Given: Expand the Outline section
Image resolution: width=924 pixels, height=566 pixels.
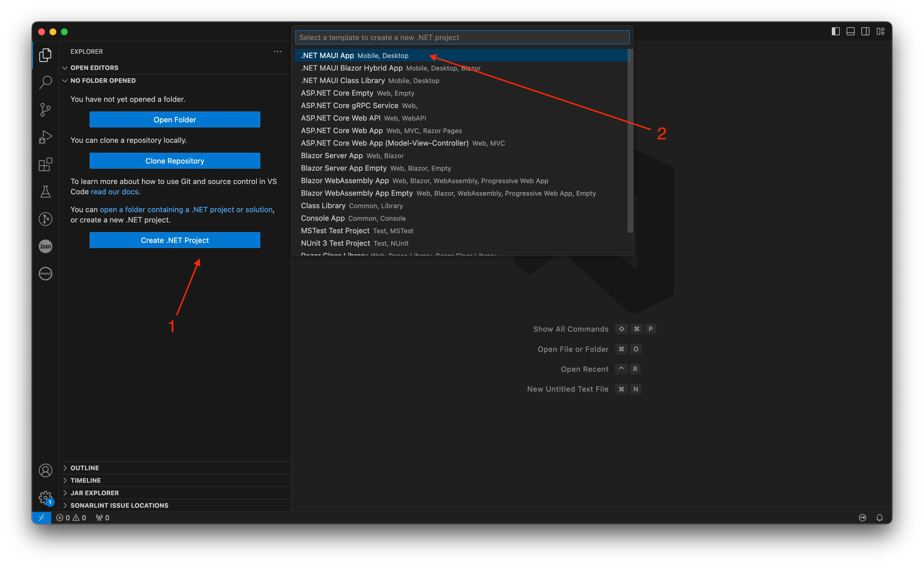Looking at the screenshot, I should coord(175,468).
